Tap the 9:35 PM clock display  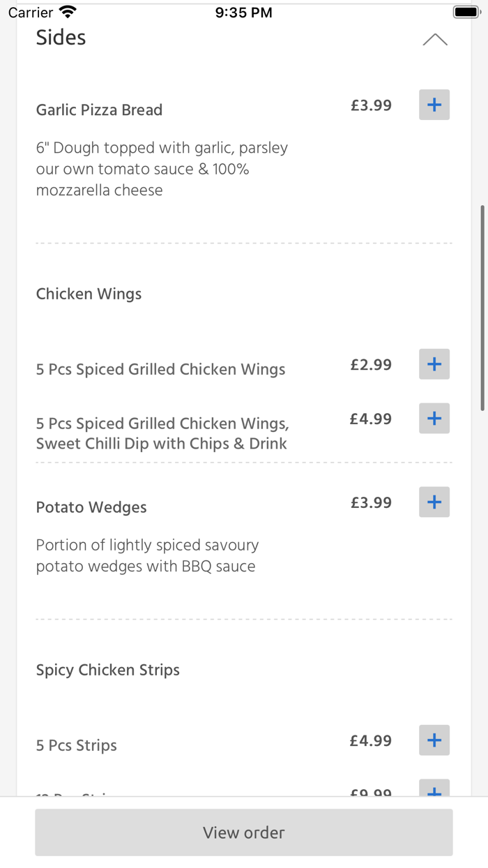coord(243,11)
